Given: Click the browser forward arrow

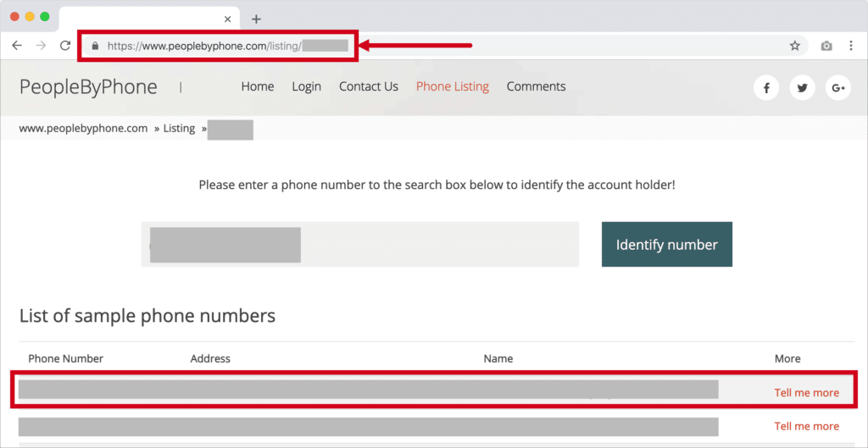Looking at the screenshot, I should click(41, 46).
